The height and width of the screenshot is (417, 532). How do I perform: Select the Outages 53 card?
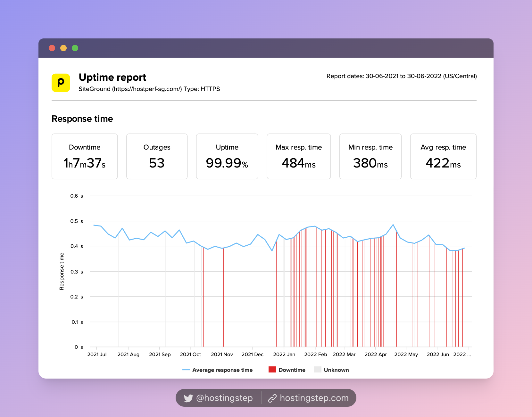click(157, 156)
